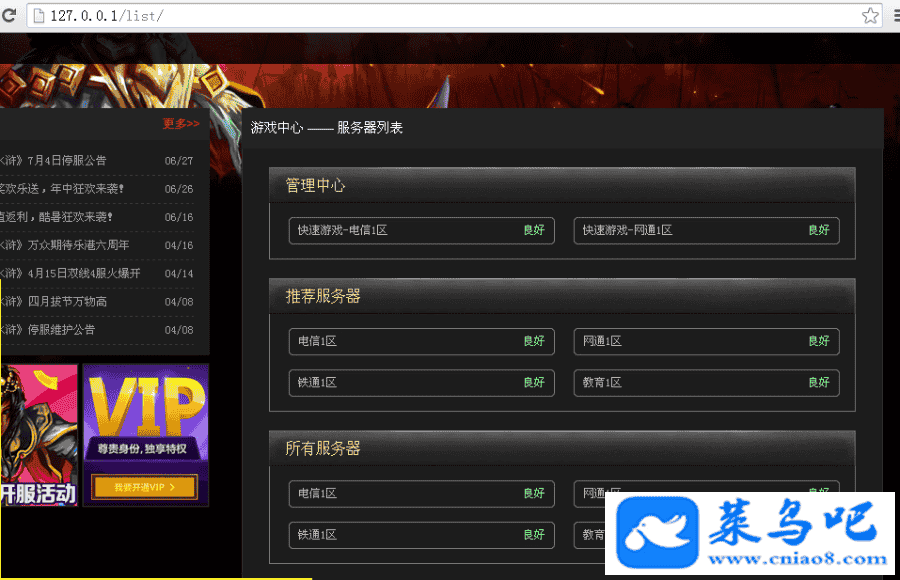Select 教育1区 under 推荐服务器
The width and height of the screenshot is (900, 580).
point(707,382)
